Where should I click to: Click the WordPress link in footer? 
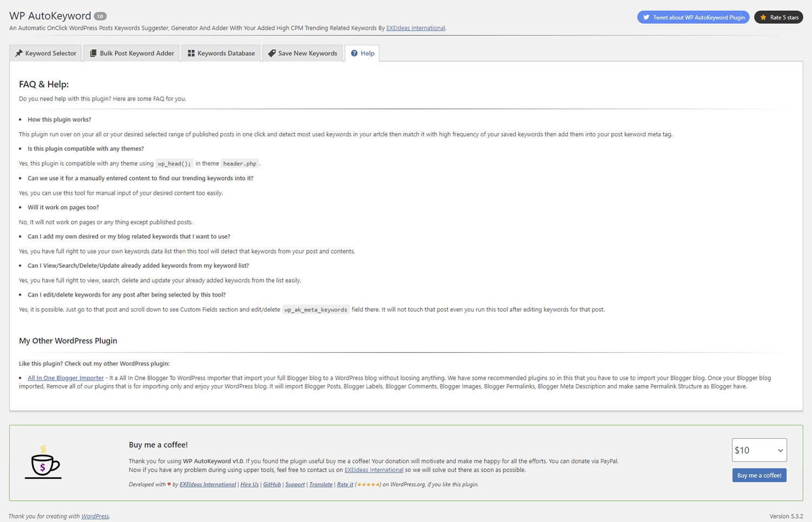pyautogui.click(x=95, y=517)
